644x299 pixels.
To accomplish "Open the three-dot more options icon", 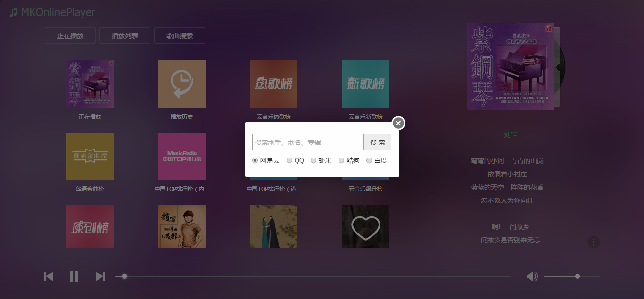I will (594, 242).
